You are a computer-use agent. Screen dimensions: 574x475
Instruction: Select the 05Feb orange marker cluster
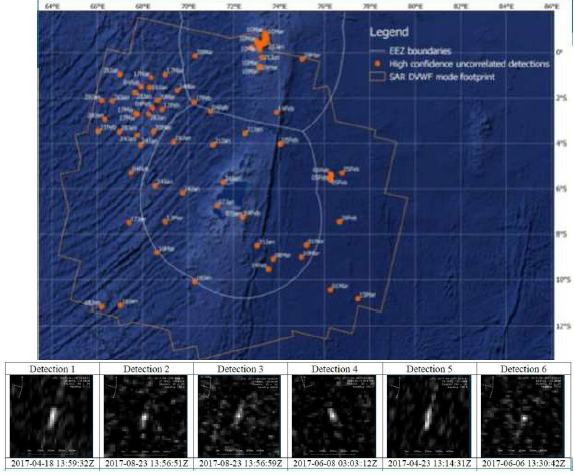point(331,177)
